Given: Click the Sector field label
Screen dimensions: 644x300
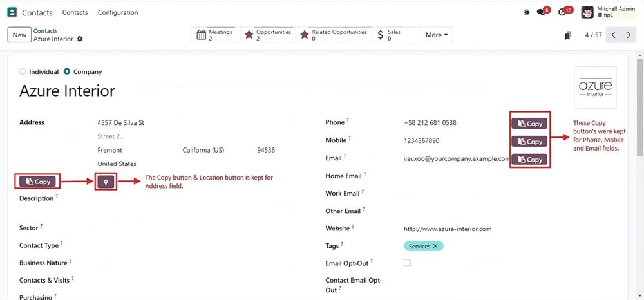Looking at the screenshot, I should [x=29, y=228].
